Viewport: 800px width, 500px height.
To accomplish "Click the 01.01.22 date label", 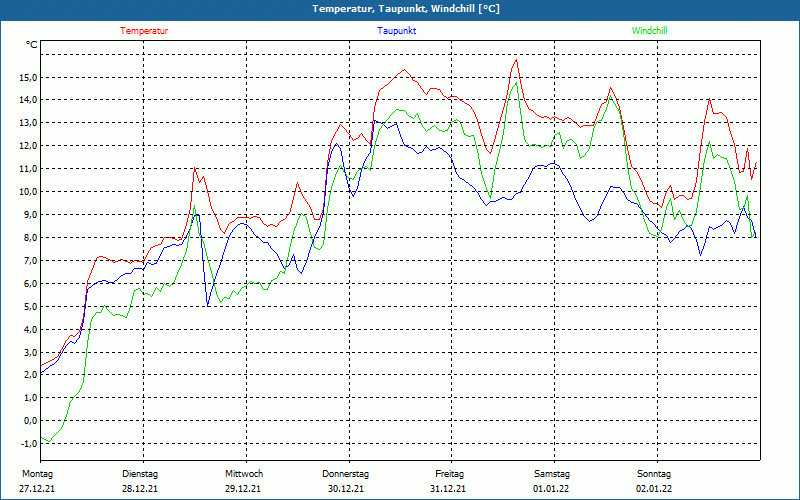I will pos(551,489).
